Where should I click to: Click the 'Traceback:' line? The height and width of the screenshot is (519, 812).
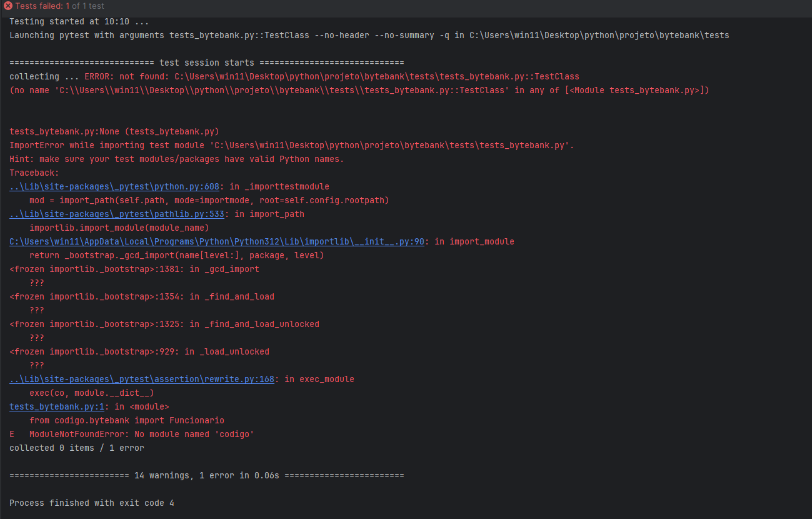point(34,173)
